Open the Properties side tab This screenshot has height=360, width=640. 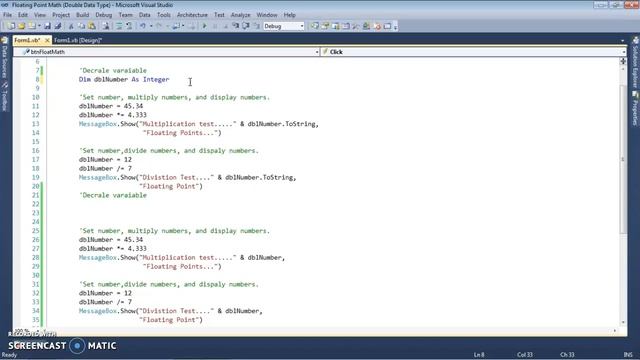[x=635, y=109]
